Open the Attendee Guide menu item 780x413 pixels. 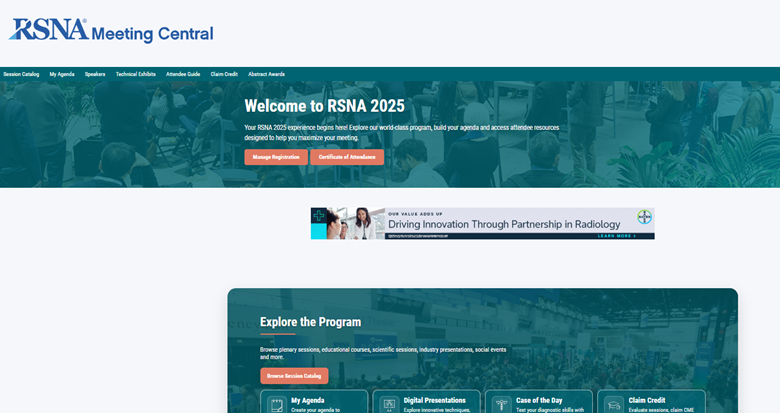pos(183,74)
